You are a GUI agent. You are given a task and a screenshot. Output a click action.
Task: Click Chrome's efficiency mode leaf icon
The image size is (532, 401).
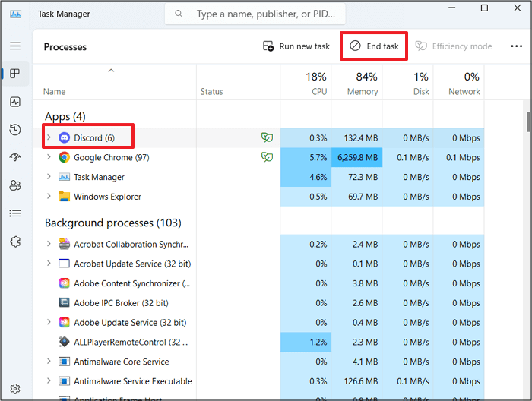pos(267,157)
